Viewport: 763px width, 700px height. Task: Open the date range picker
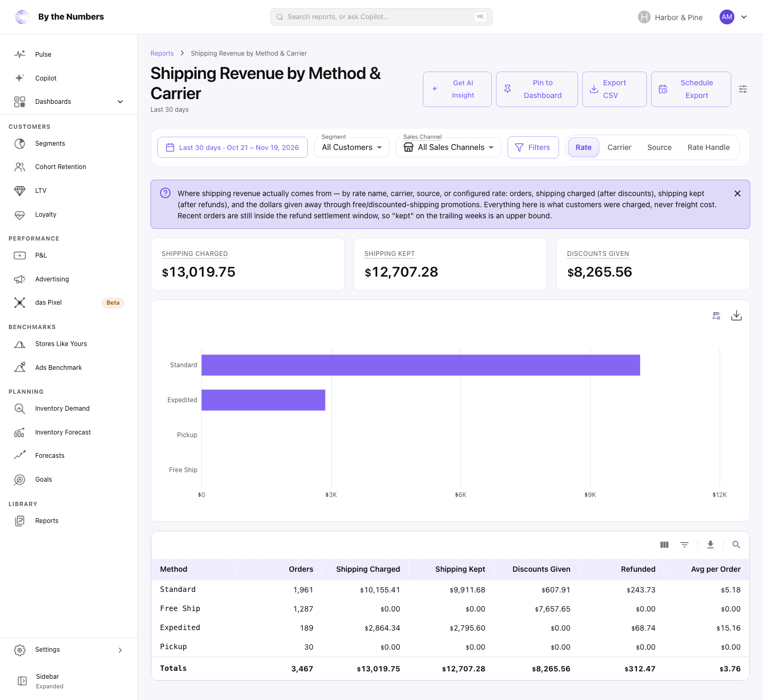(x=233, y=147)
